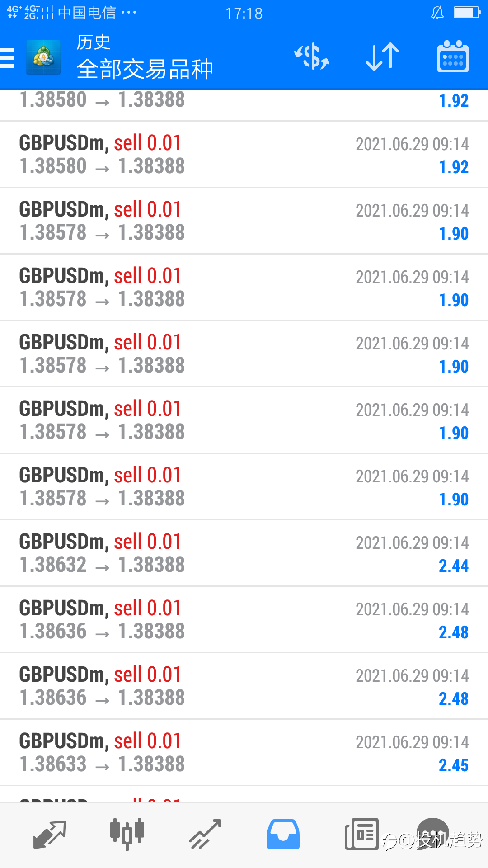Open the currency symbol filter icon
Image resolution: width=488 pixels, height=868 pixels.
pyautogui.click(x=312, y=57)
